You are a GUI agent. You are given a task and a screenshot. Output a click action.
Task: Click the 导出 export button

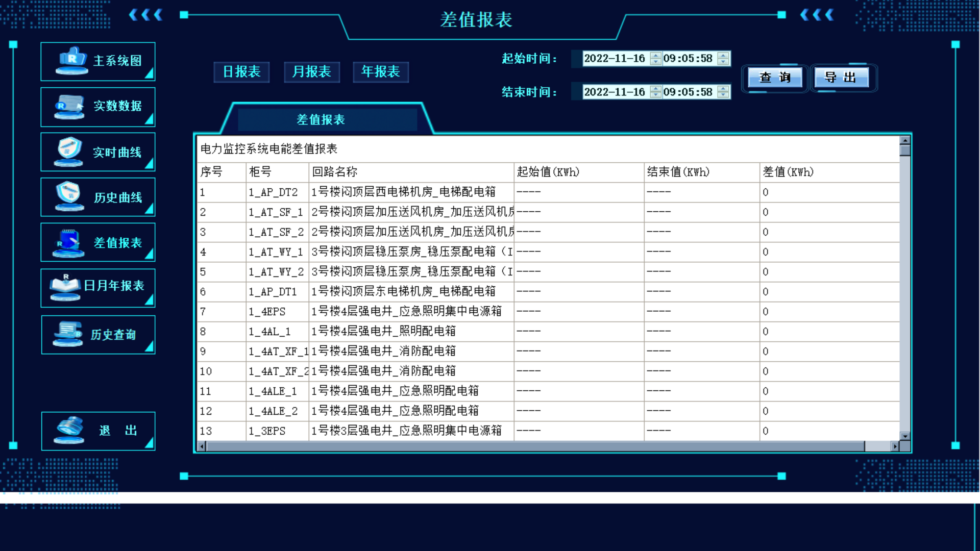841,78
